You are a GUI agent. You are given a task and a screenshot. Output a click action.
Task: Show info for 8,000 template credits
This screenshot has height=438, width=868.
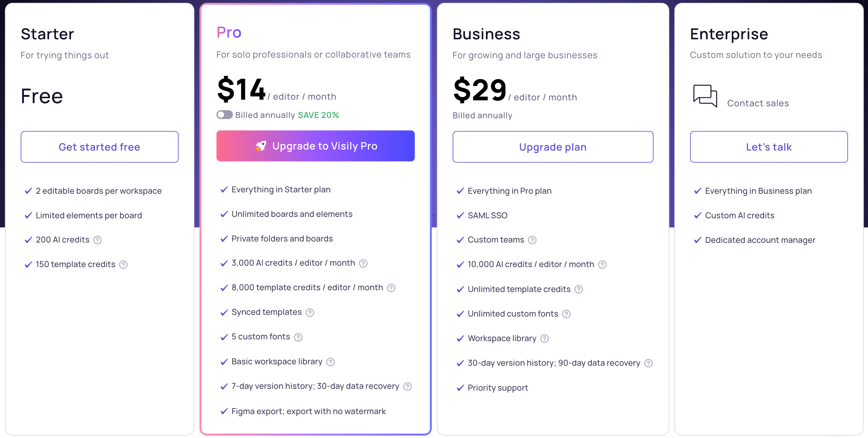tap(391, 288)
